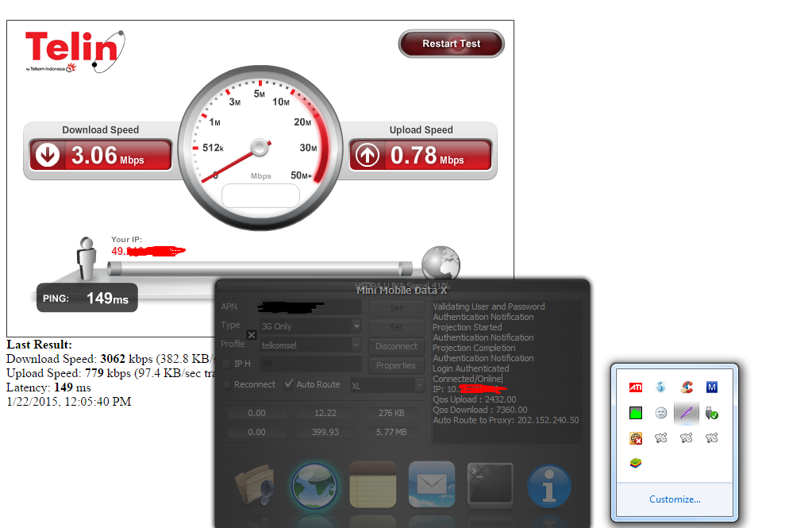
Task: Click the 1/22/2015, 12:05:40 PM timestamp
Action: coord(69,402)
